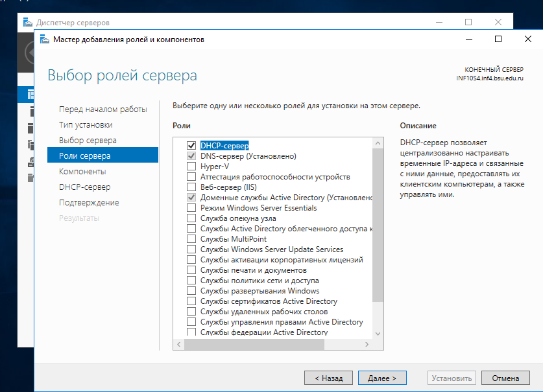Go to Тип установки step
Screen dimensions: 543x392
[x=86, y=125]
